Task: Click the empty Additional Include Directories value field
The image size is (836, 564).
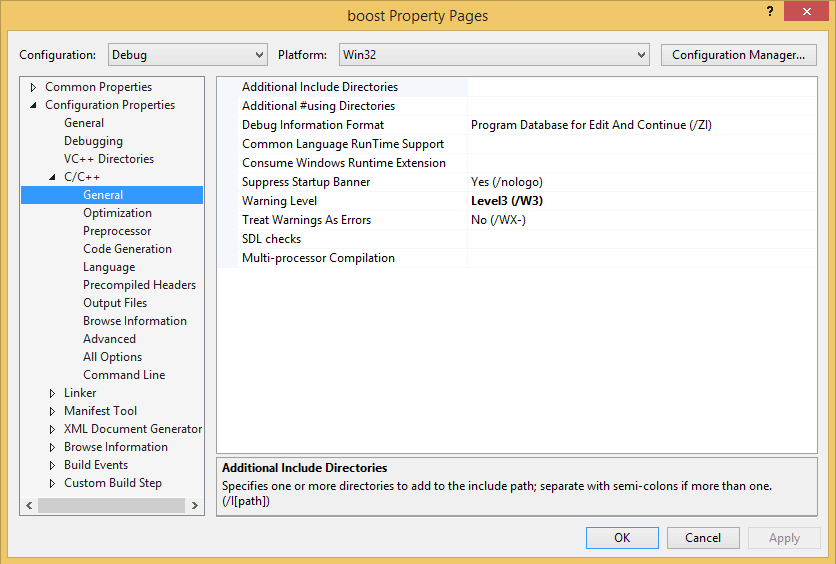Action: pos(641,87)
